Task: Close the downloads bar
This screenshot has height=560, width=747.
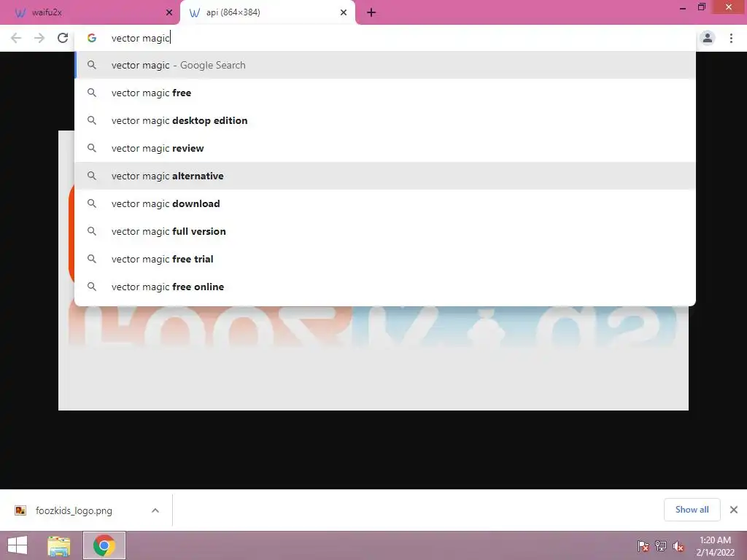Action: (x=734, y=510)
